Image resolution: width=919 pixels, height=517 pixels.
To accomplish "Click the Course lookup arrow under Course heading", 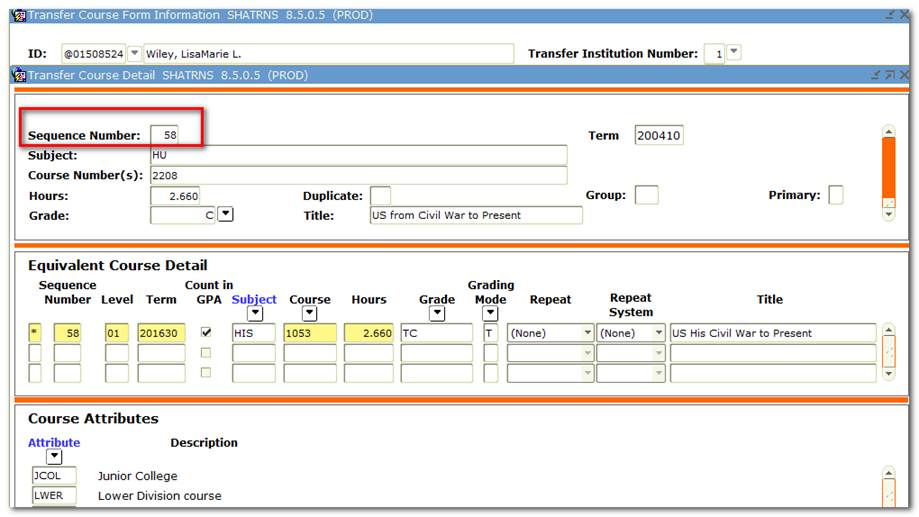I will click(x=309, y=314).
